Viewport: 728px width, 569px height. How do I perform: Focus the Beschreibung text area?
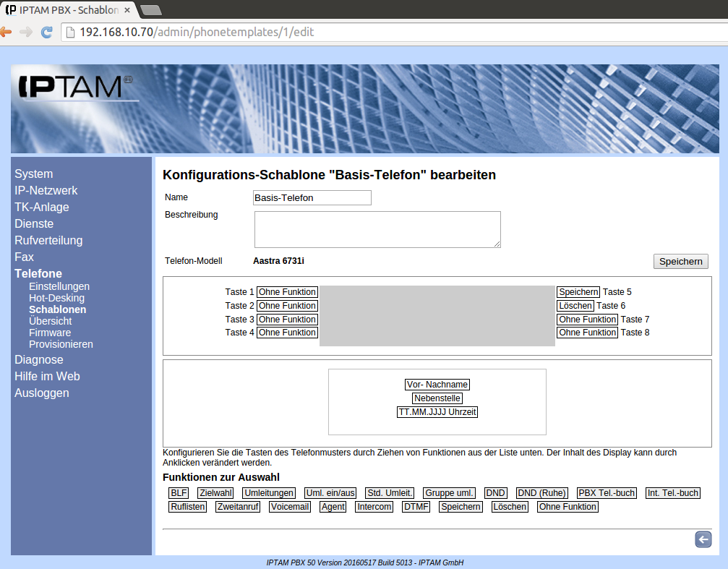click(377, 229)
